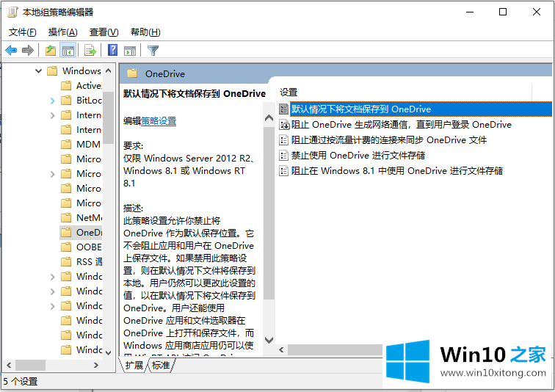Switch to the 扩展 tab
This screenshot has width=555, height=392.
(134, 365)
